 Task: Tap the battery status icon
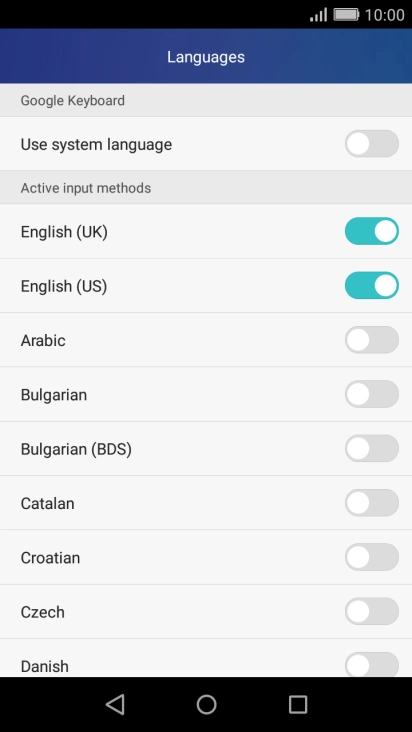pyautogui.click(x=346, y=15)
